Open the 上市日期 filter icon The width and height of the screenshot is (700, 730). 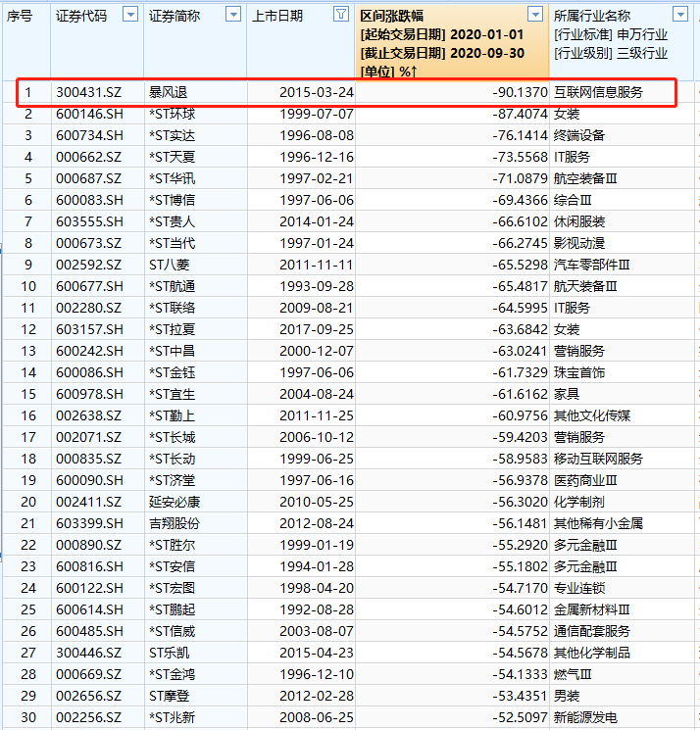point(341,15)
